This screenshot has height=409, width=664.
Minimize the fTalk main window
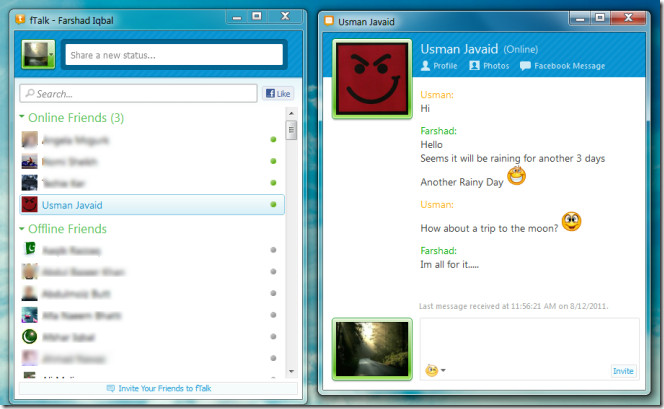(x=237, y=17)
